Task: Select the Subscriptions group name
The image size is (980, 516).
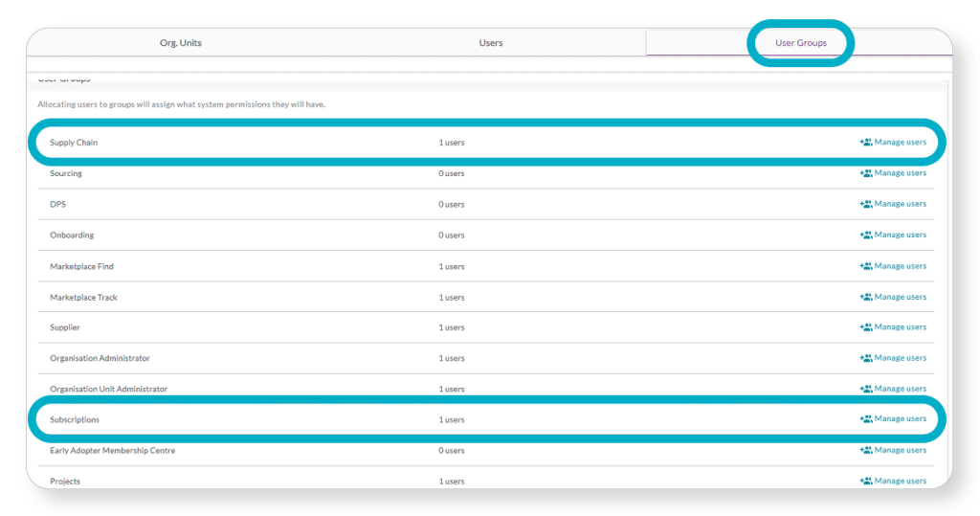Action: point(75,419)
